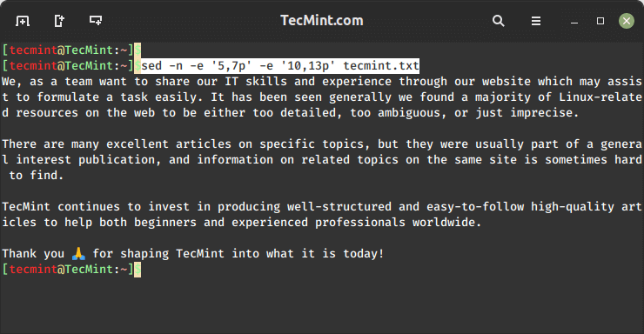Screen dimensions: 644x334
Task: Click the 'TecMint continues to invest' paragraph
Action: pyautogui.click(x=322, y=214)
